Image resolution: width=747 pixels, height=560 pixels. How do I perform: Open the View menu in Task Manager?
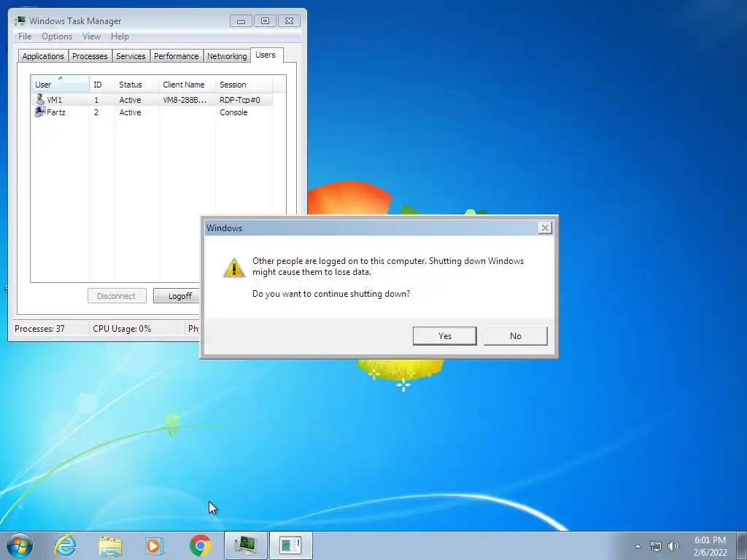pos(91,36)
